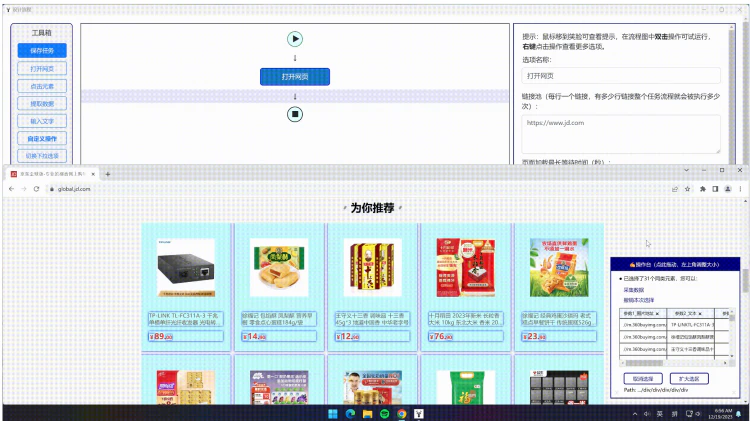Open tab search chevron in browser title bar
Image resolution: width=750 pixels, height=421 pixels.
[x=686, y=170]
